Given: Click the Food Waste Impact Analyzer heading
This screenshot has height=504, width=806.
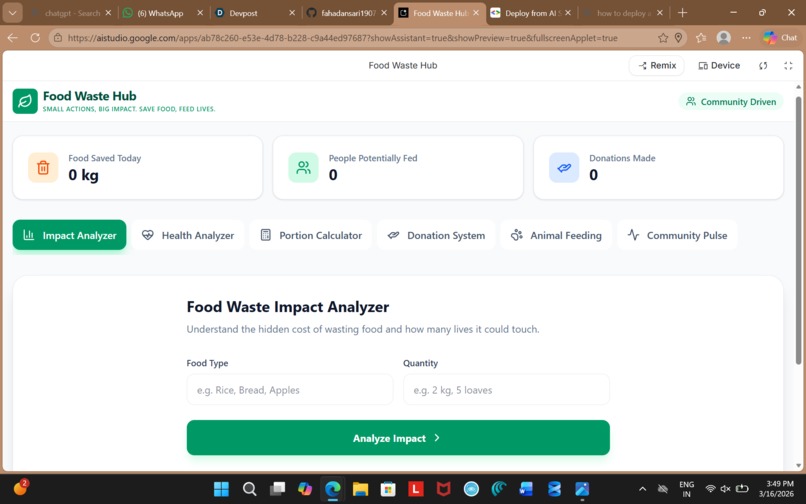Looking at the screenshot, I should click(x=288, y=307).
